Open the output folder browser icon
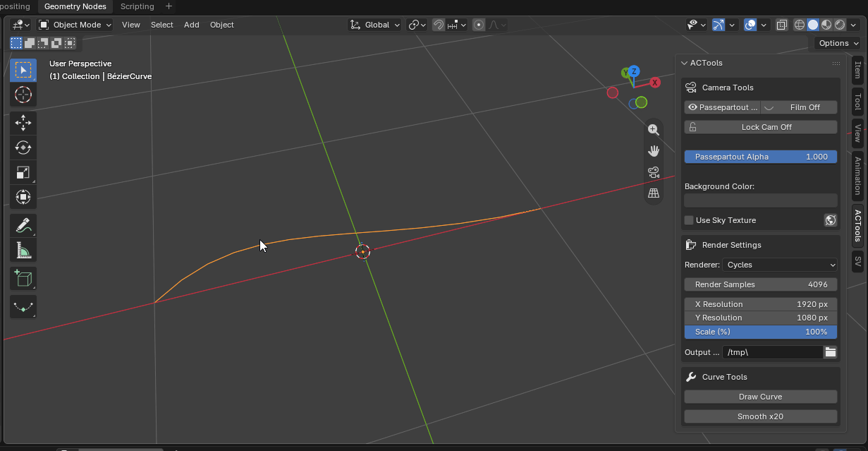Screen dimensions: 868x451 831,352
